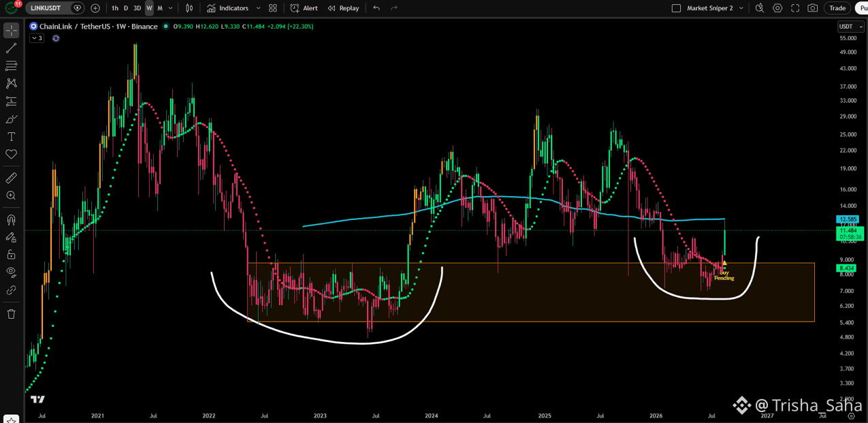
Task: Switch to the D daily timeframe
Action: point(126,8)
